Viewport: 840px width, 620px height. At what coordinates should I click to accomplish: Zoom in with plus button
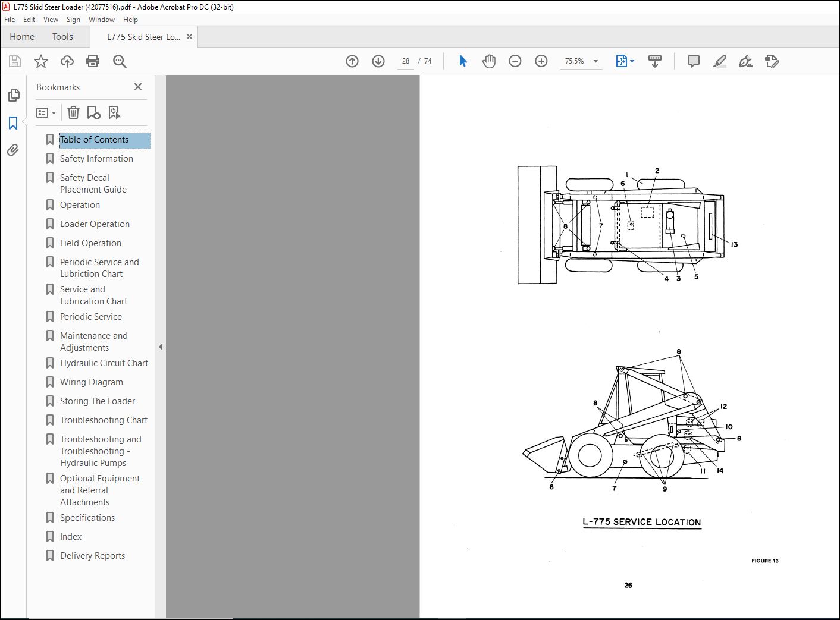click(x=541, y=61)
